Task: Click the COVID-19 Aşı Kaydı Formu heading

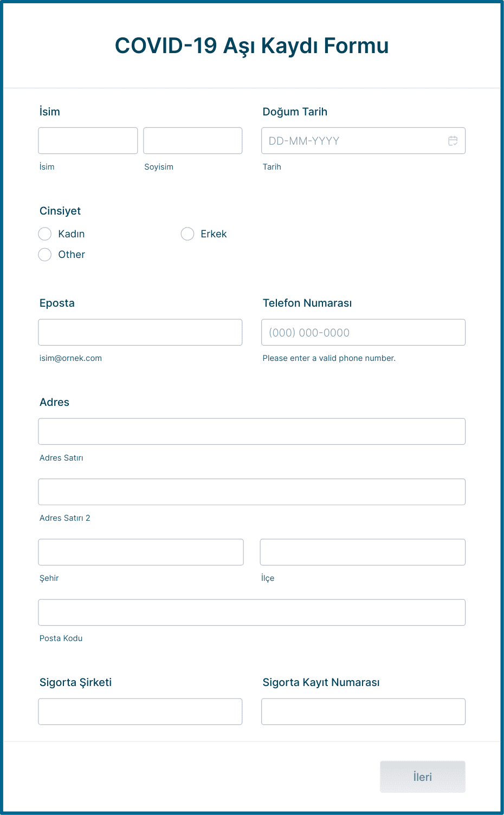Action: tap(252, 46)
